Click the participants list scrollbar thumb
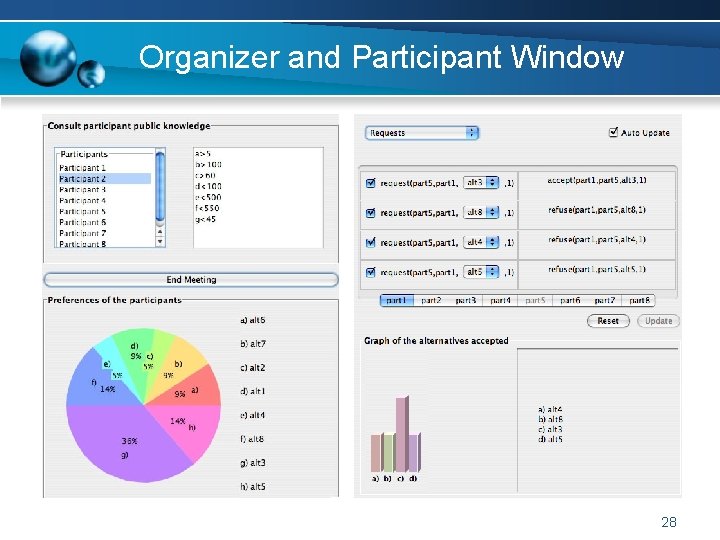This screenshot has height=540, width=720. tap(160, 186)
